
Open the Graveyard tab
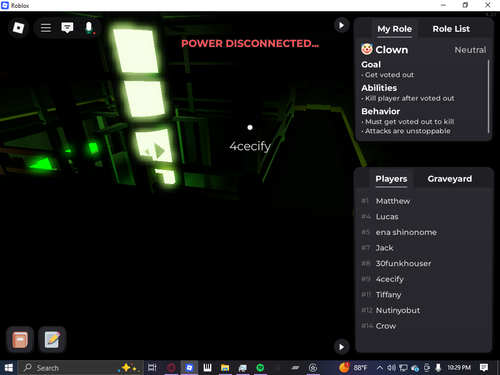(450, 179)
